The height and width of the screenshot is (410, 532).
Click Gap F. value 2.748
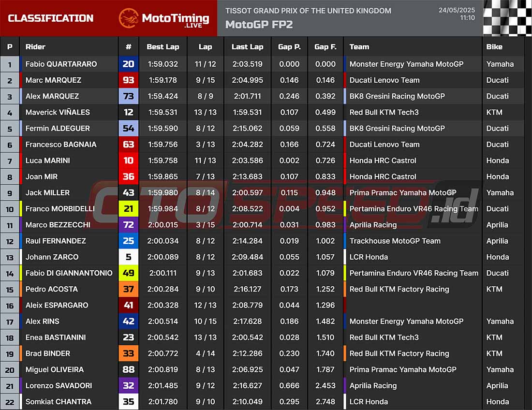pyautogui.click(x=325, y=401)
